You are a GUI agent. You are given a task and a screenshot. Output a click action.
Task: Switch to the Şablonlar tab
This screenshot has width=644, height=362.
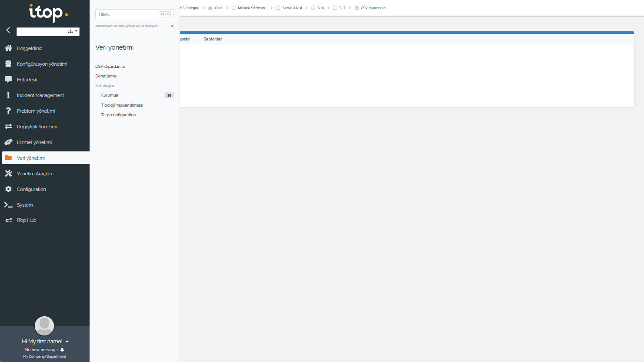[213, 39]
